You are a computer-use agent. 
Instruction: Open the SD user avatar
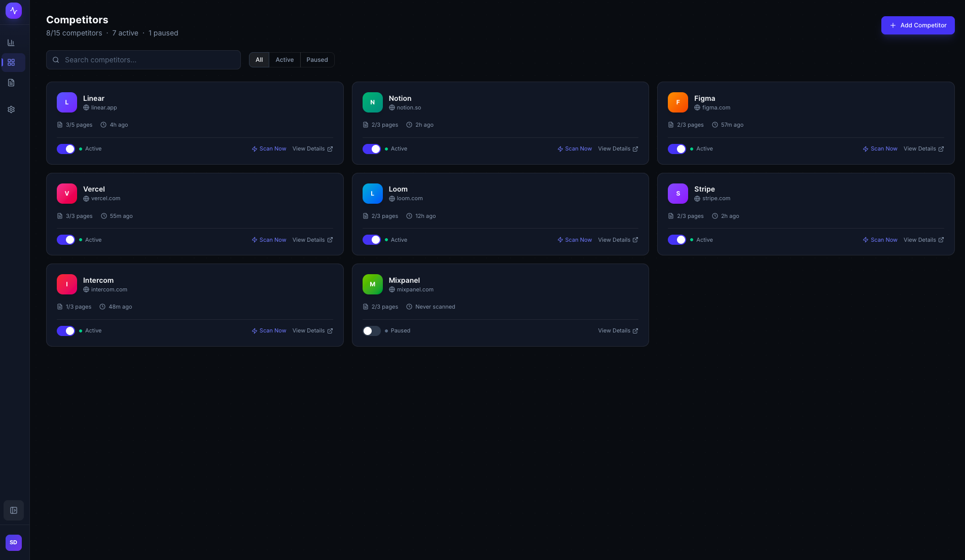click(14, 543)
